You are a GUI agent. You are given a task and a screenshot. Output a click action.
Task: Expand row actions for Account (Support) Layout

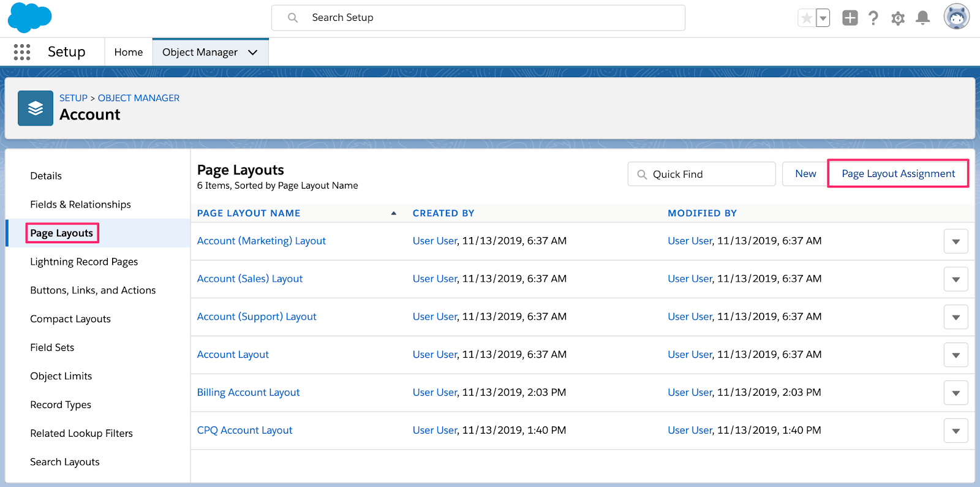pos(956,317)
